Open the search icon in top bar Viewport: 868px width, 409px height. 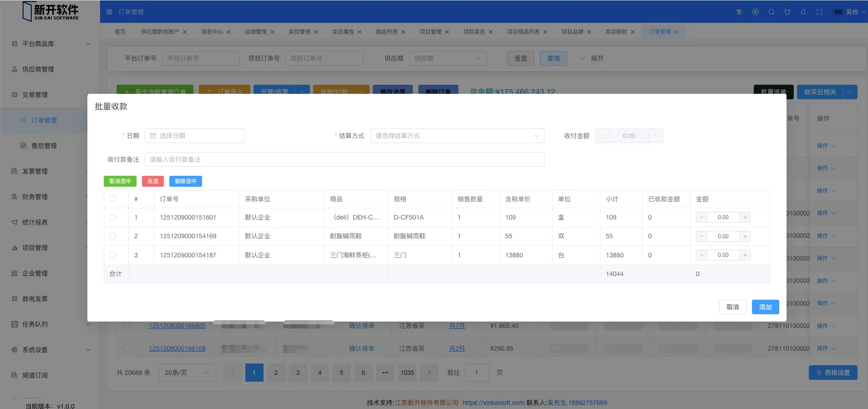click(772, 12)
